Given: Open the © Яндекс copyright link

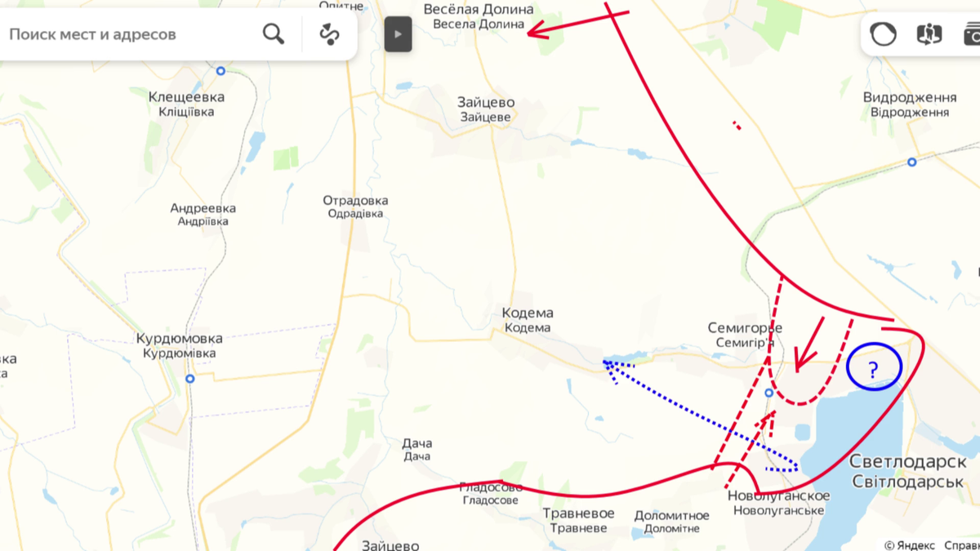Looking at the screenshot, I should (910, 545).
